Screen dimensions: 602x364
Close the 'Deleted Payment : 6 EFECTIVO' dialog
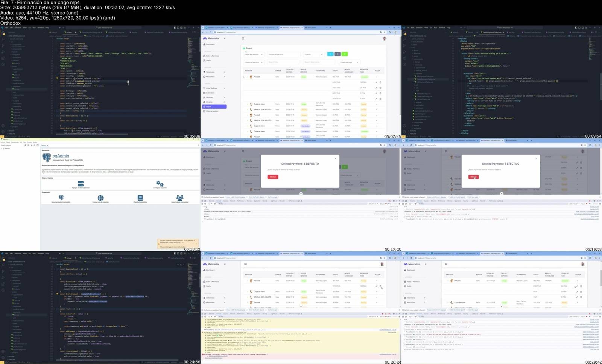536,158
